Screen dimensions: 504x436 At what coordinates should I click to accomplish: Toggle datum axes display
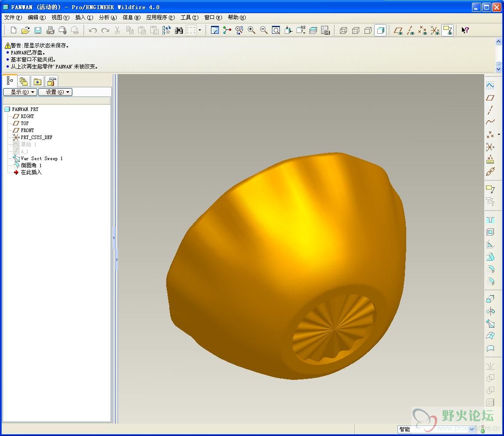(411, 30)
